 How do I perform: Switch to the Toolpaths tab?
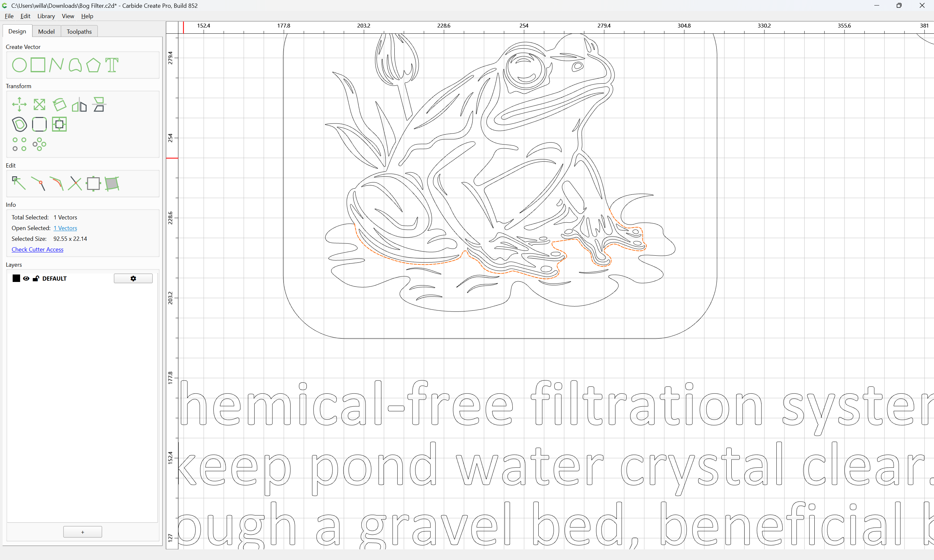pos(79,31)
